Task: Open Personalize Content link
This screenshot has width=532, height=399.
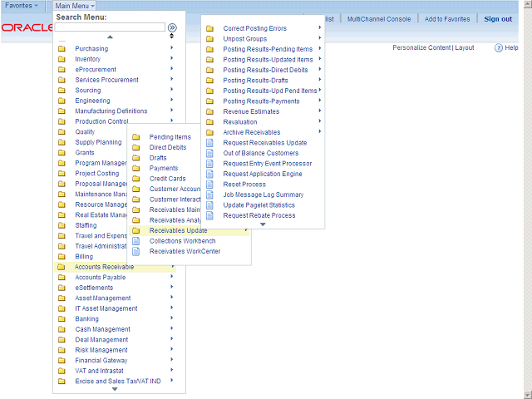Action: (421, 48)
